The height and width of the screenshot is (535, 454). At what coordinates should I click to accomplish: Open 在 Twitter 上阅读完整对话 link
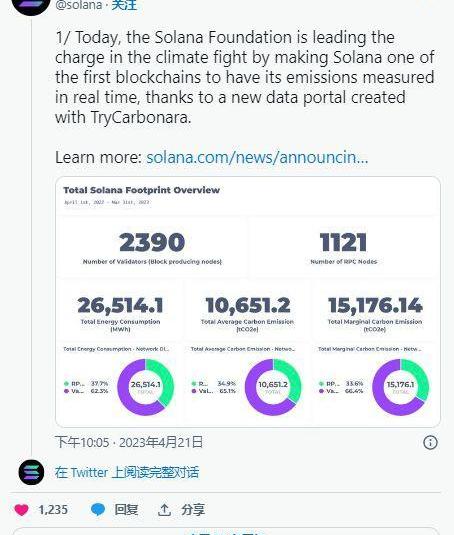(x=127, y=473)
